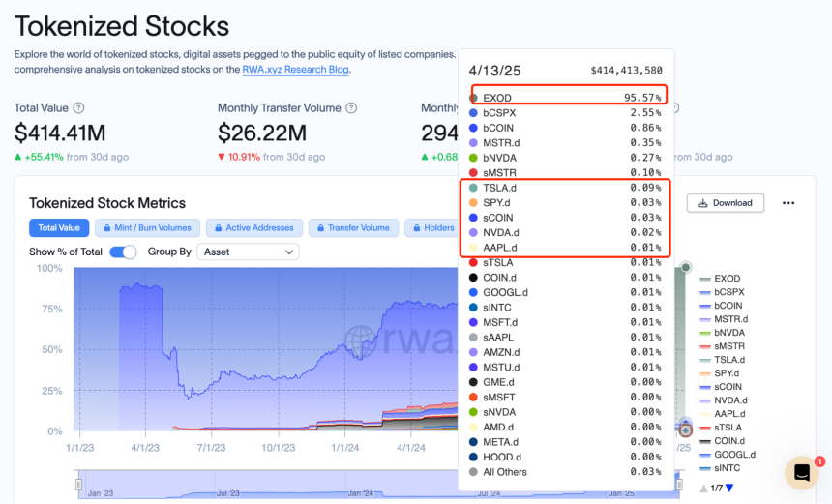The image size is (832, 504).
Task: Click the lock icon on Active Addresses tab
Action: [x=218, y=228]
